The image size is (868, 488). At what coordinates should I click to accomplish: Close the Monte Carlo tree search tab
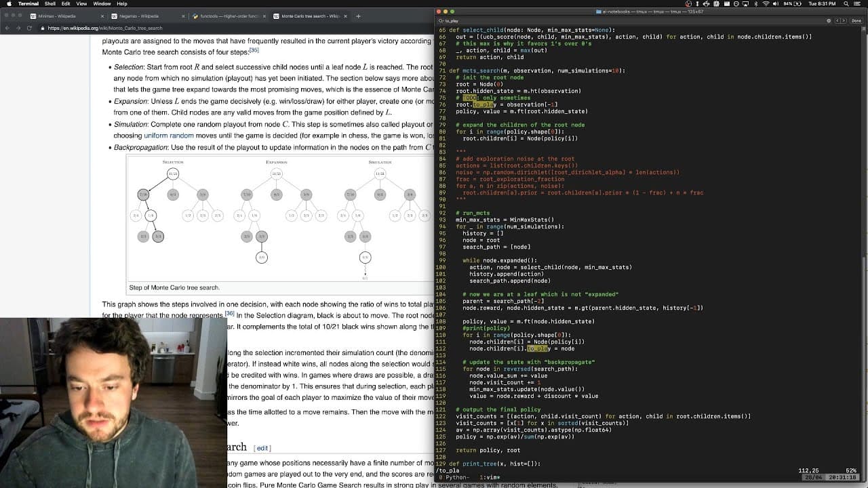tap(345, 16)
